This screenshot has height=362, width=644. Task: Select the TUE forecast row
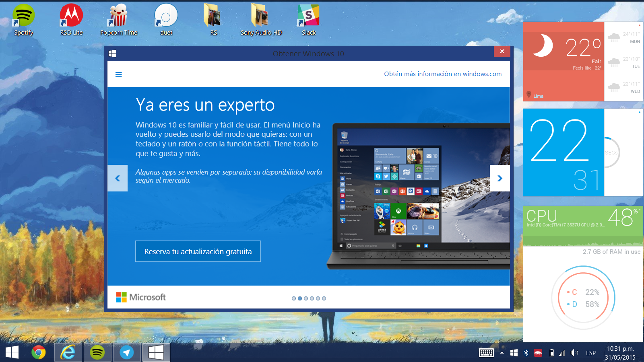coord(623,62)
